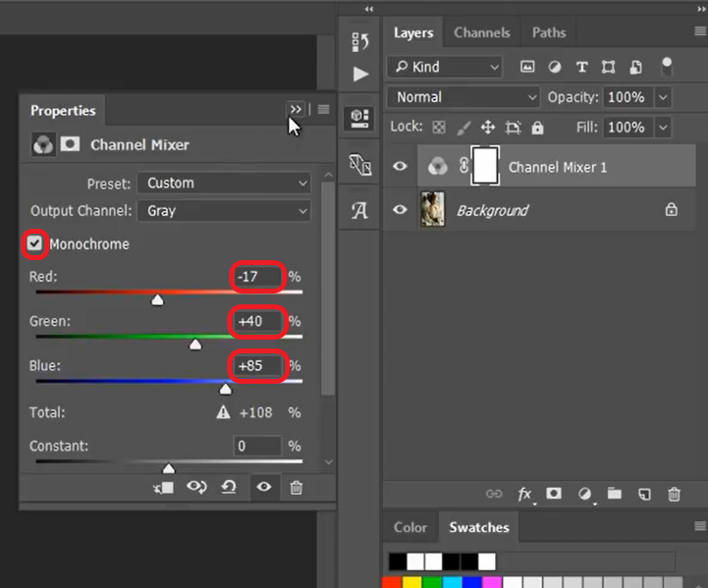Open the Normal blend mode dropdown

click(463, 97)
